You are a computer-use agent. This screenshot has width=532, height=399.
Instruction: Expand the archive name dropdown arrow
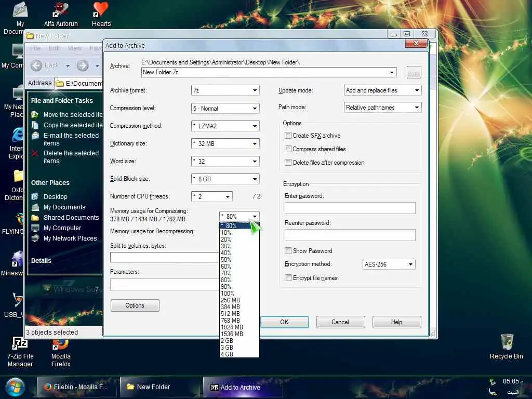[392, 72]
